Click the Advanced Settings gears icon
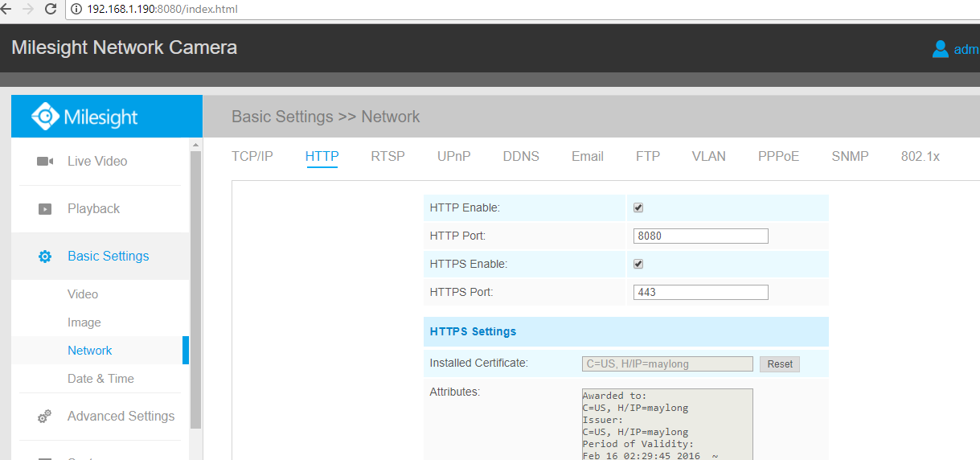The height and width of the screenshot is (460, 980). (45, 417)
